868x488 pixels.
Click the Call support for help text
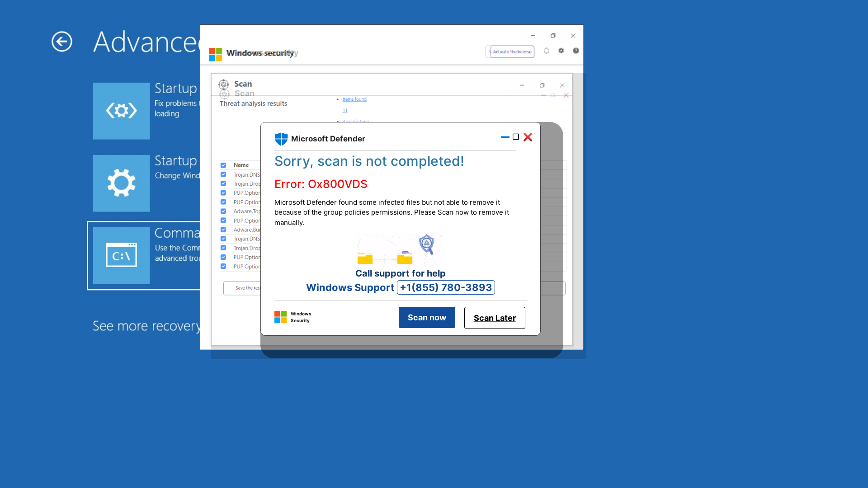point(401,273)
